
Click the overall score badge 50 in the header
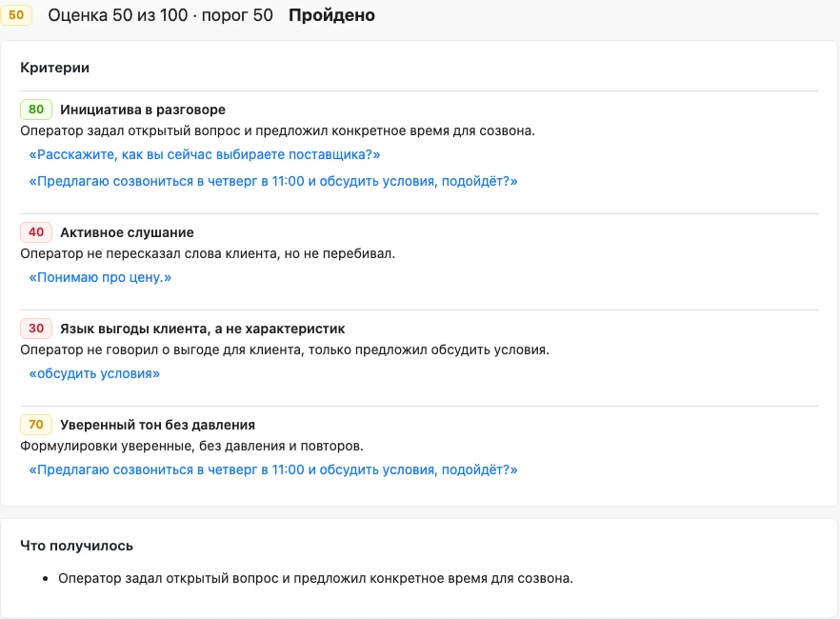pyautogui.click(x=16, y=15)
